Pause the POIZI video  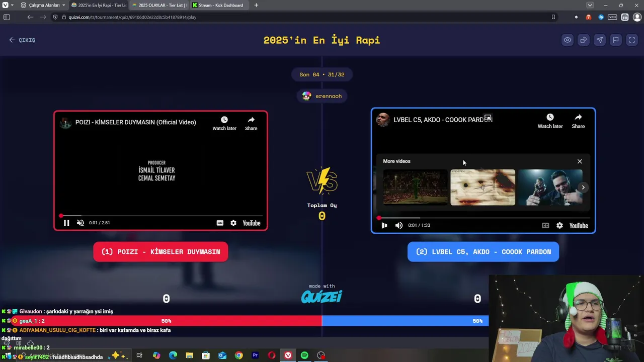click(x=66, y=223)
